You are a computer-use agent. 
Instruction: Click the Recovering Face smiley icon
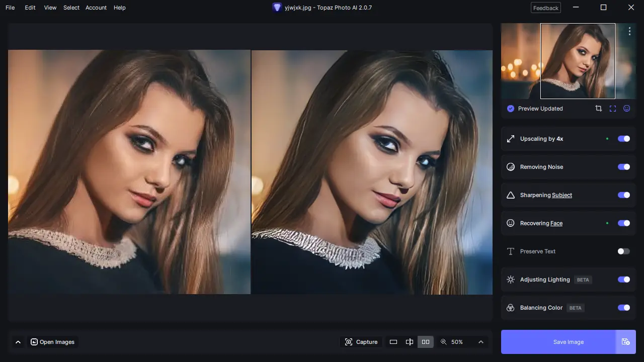[511, 223]
